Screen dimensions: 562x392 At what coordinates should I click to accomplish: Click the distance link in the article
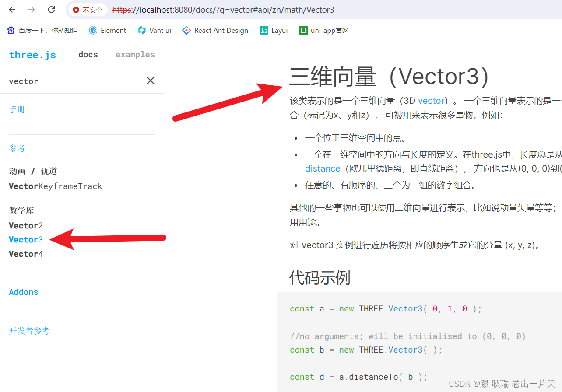tap(323, 168)
